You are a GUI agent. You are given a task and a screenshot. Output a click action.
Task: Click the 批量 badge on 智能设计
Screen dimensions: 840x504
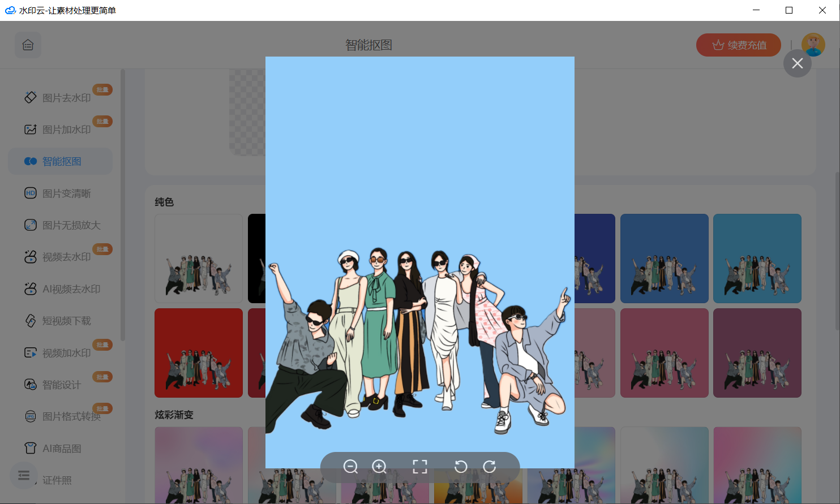point(102,377)
